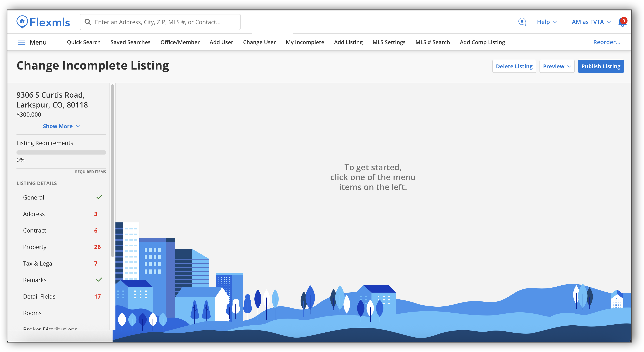
Task: Click the Flexmls home logo
Action: (x=43, y=22)
